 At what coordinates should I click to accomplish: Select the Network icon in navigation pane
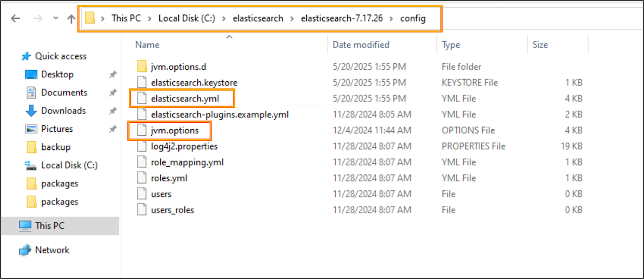[25, 250]
